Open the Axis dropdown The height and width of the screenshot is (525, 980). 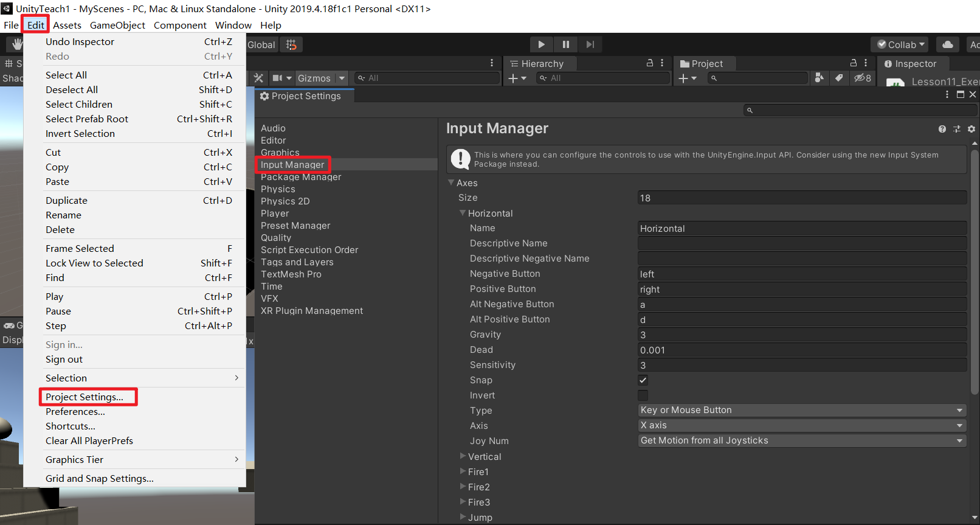(x=802, y=426)
